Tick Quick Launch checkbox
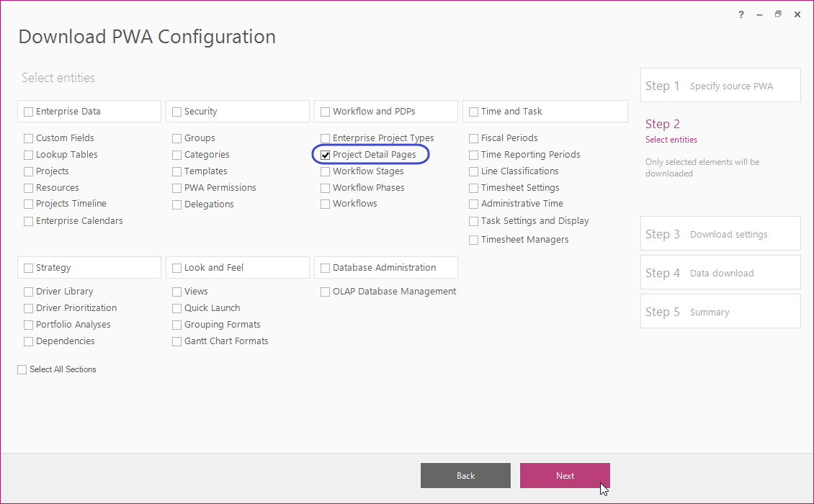This screenshot has height=504, width=814. click(177, 309)
